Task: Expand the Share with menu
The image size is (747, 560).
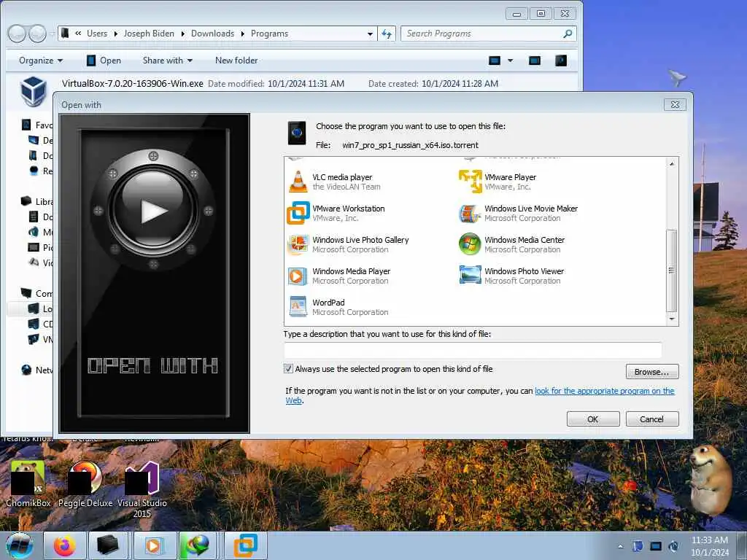Action: point(167,61)
